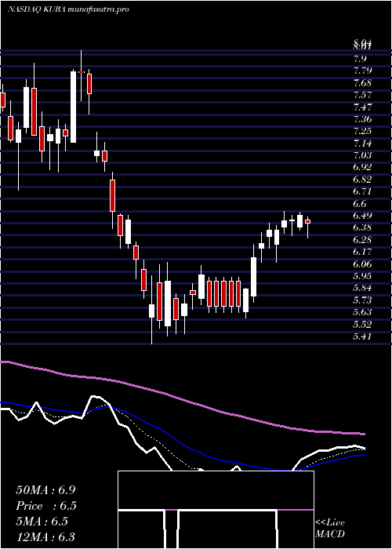
Task: Select the 6.28 price axis label
Action: click(x=362, y=239)
